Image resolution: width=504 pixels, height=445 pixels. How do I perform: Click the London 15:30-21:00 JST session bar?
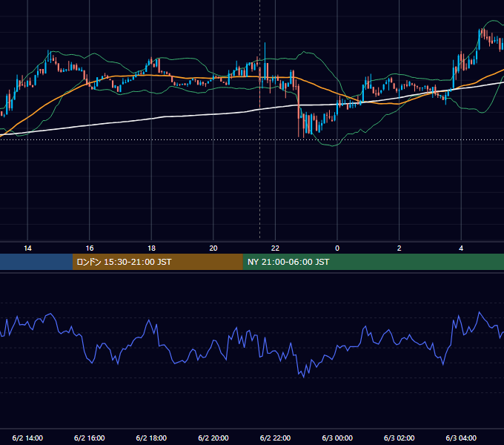[x=157, y=262]
